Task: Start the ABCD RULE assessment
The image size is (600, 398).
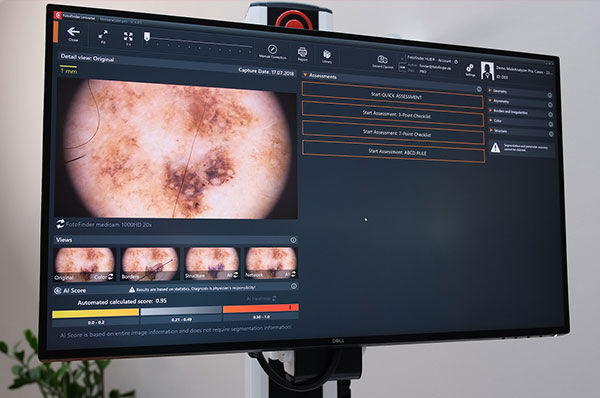Action: 394,151
